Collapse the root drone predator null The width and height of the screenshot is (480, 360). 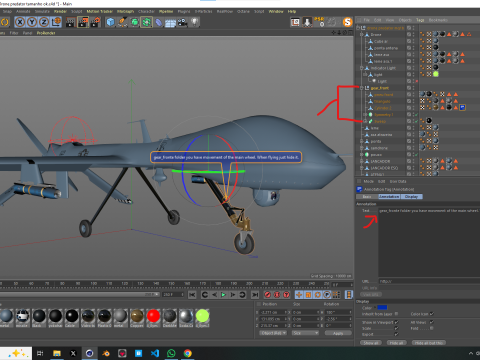[358, 28]
